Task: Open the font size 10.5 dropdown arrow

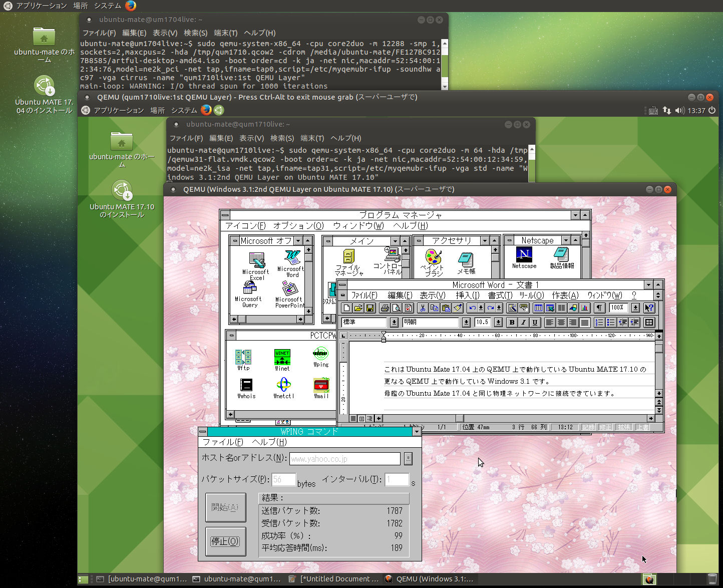Action: click(x=498, y=322)
